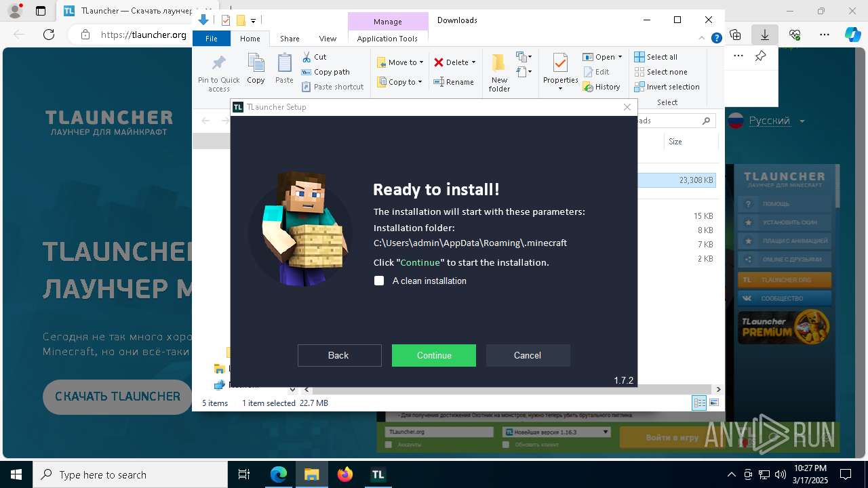
Task: Click Invert selection in the ribbon
Action: [x=667, y=87]
